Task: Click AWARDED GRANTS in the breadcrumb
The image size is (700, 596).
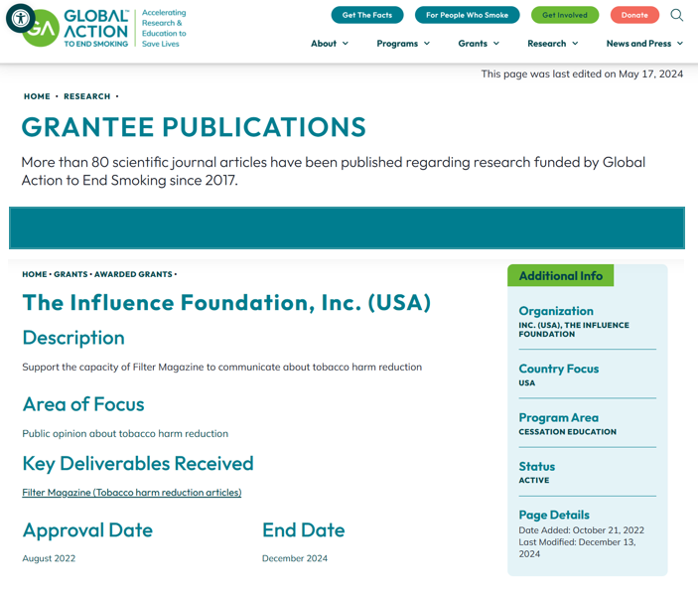Action: point(133,274)
